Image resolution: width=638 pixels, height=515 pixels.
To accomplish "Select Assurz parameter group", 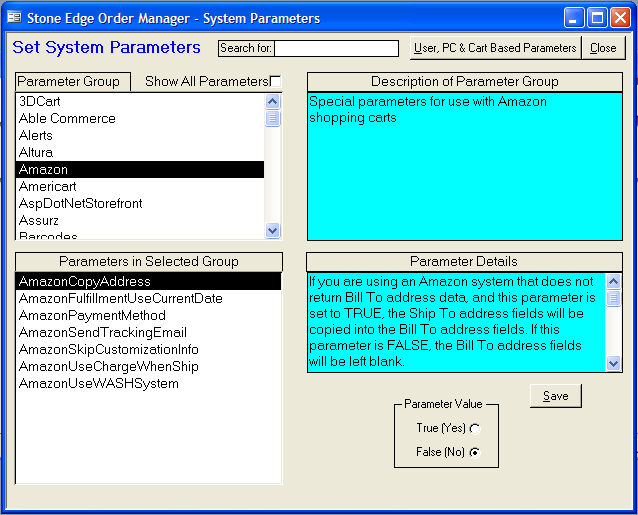I will 140,220.
